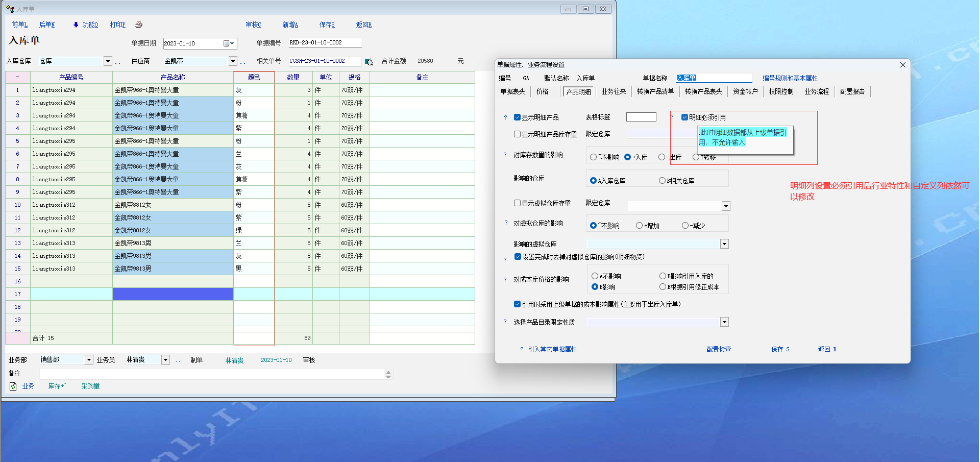Expand the 入库仓库 dropdown

(x=108, y=61)
